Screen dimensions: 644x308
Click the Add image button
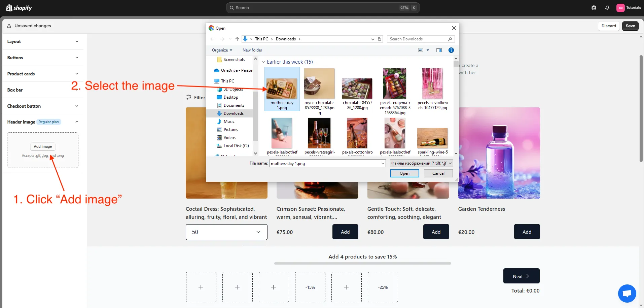tap(43, 146)
